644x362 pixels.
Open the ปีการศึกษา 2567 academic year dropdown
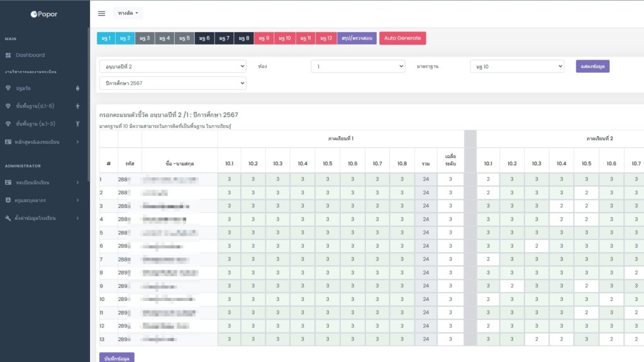[173, 83]
